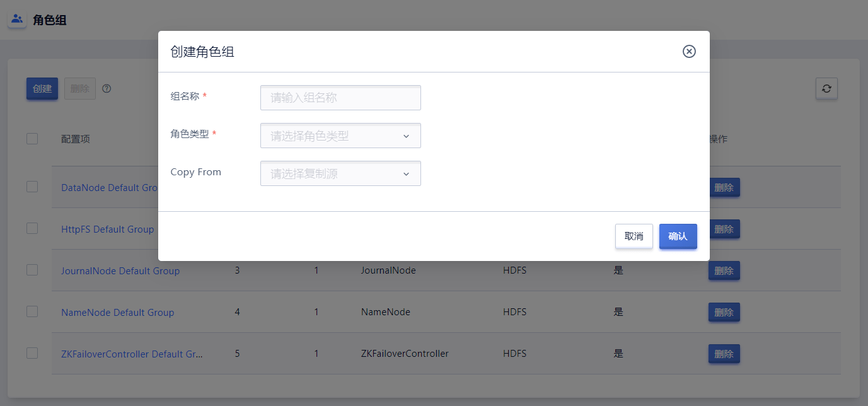Click the refresh icon button

coord(826,89)
